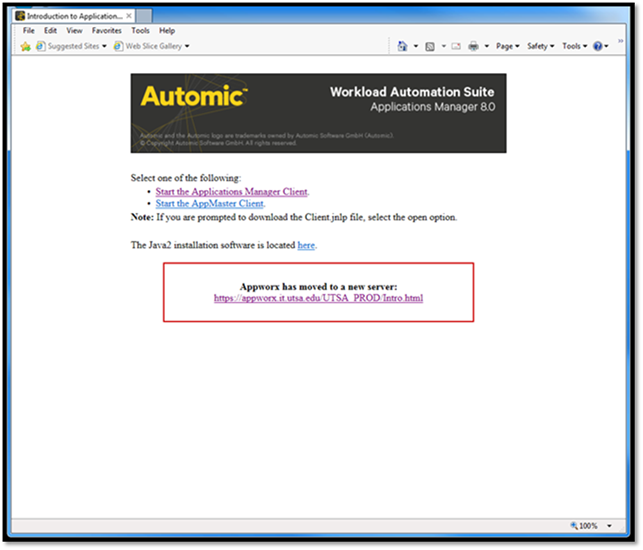Expand the Page dropdown menu
643x550 pixels.
(x=507, y=46)
